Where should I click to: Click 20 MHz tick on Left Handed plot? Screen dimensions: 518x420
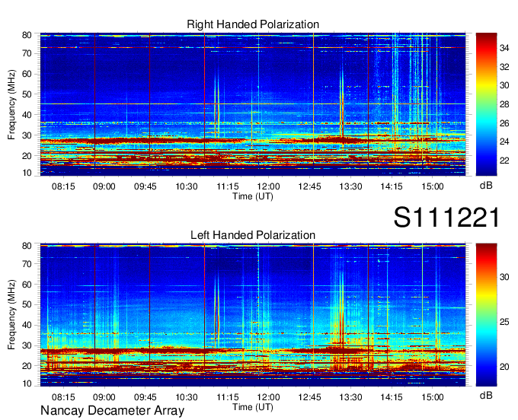27,366
